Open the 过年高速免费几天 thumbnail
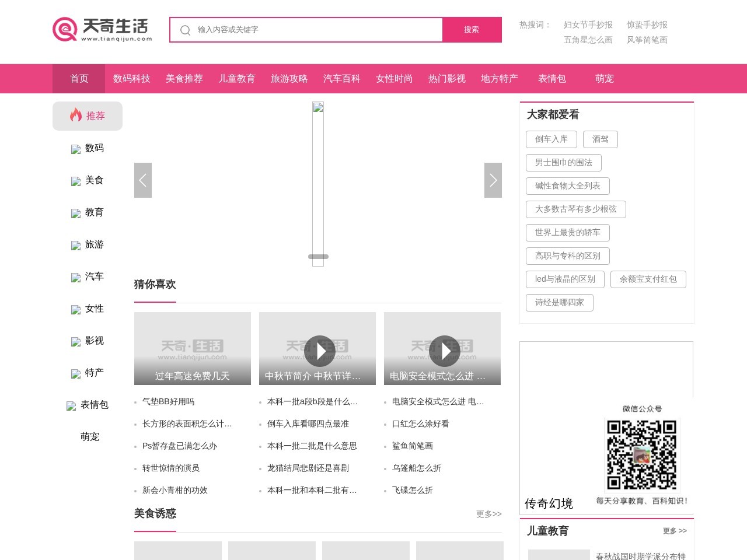The image size is (747, 560). point(193,348)
